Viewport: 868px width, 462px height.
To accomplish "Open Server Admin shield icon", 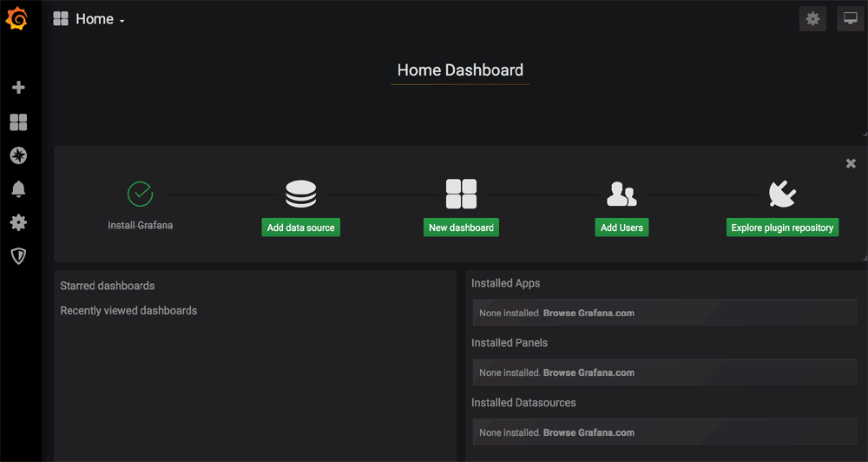I will [x=18, y=255].
